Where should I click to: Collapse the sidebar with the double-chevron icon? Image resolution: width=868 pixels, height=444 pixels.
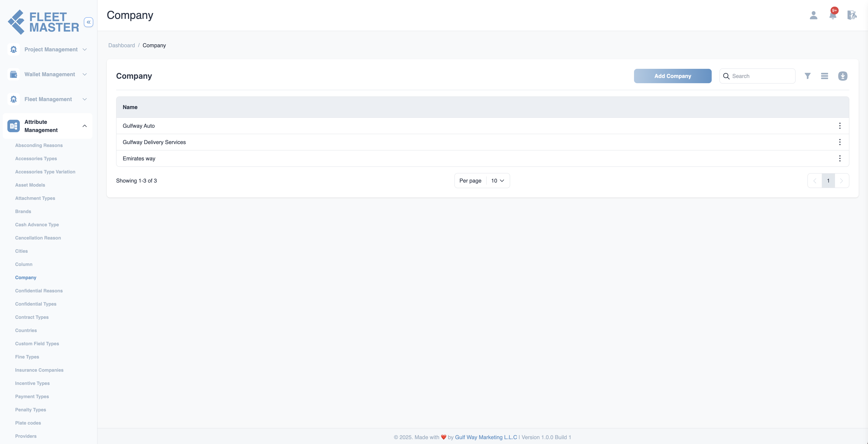tap(89, 22)
